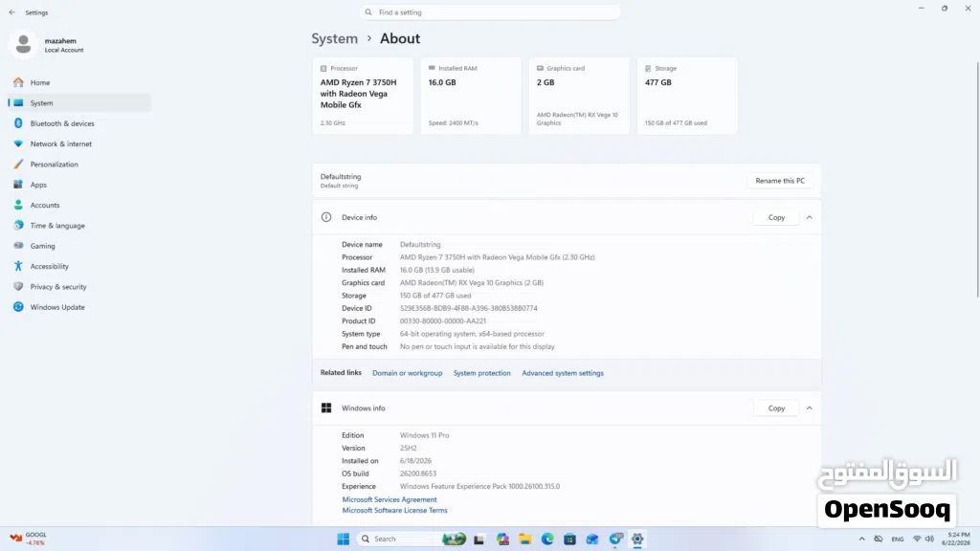Open Microsoft Software License Terms link

394,511
